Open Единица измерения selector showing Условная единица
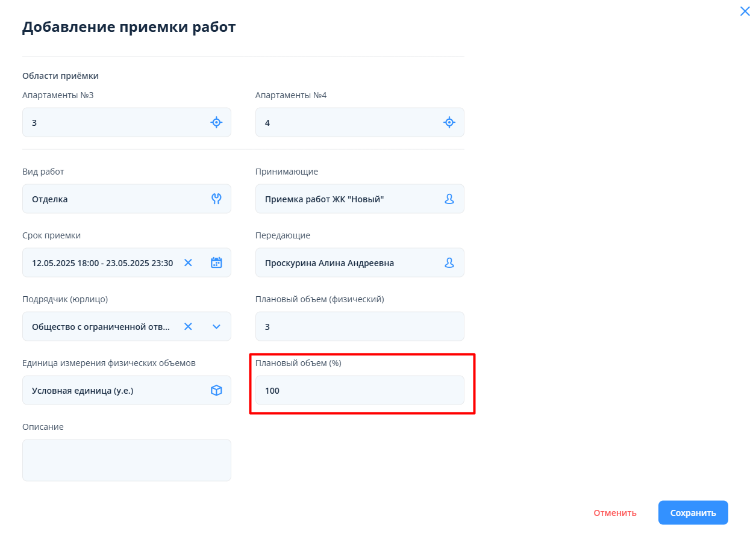This screenshot has height=534, width=756. [114, 391]
